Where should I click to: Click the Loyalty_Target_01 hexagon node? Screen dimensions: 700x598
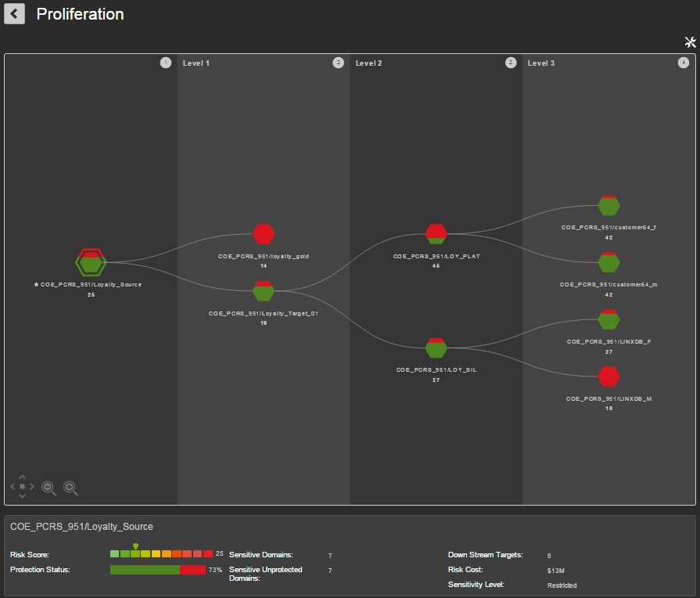point(264,291)
